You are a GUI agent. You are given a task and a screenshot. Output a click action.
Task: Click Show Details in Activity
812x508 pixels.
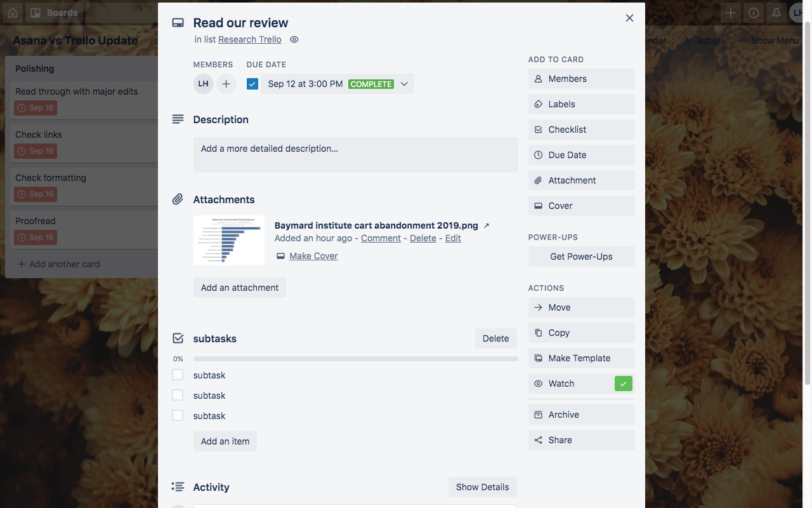click(x=482, y=487)
